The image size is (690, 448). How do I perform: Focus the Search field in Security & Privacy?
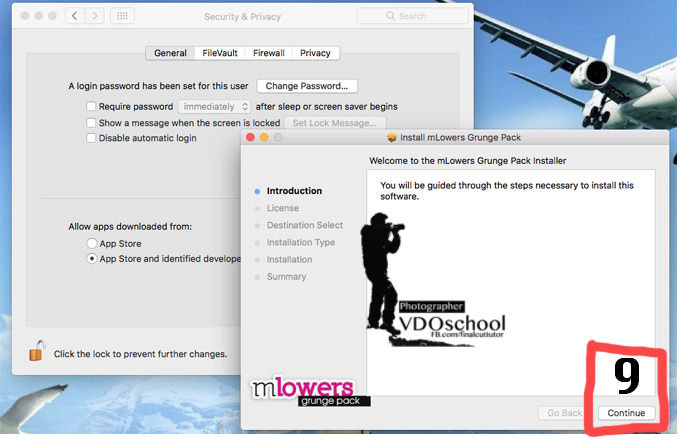(412, 16)
